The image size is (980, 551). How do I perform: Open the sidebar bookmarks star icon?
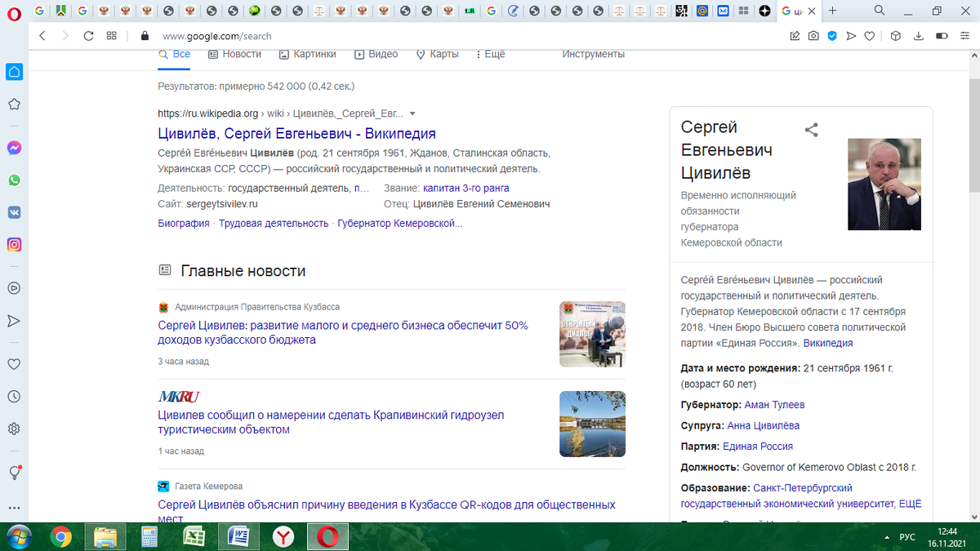[14, 104]
